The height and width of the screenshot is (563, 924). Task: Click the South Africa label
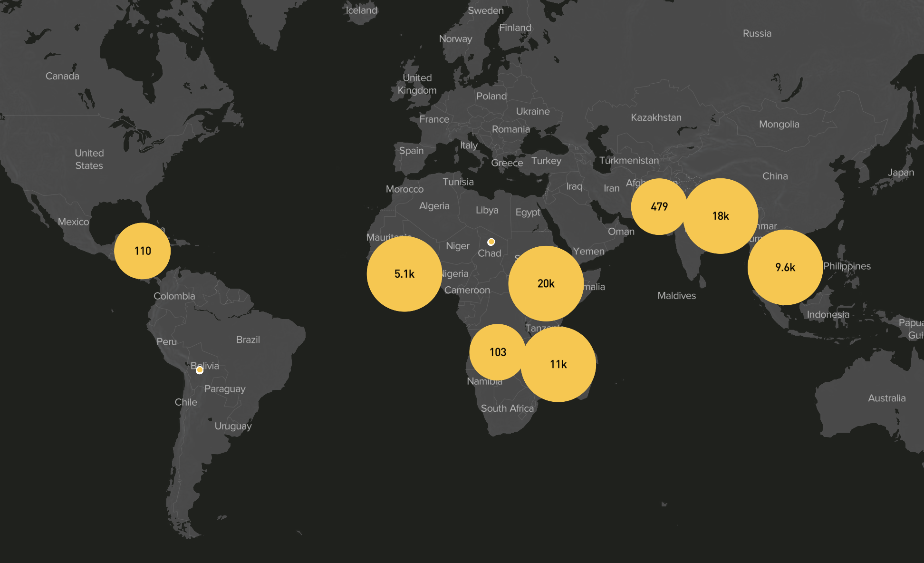[x=507, y=408]
